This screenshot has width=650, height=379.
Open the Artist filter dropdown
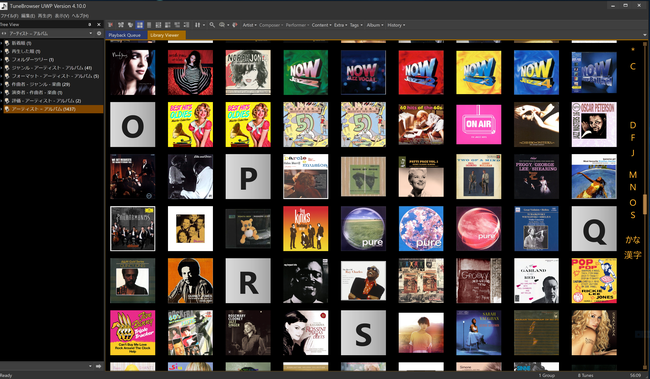tap(250, 25)
